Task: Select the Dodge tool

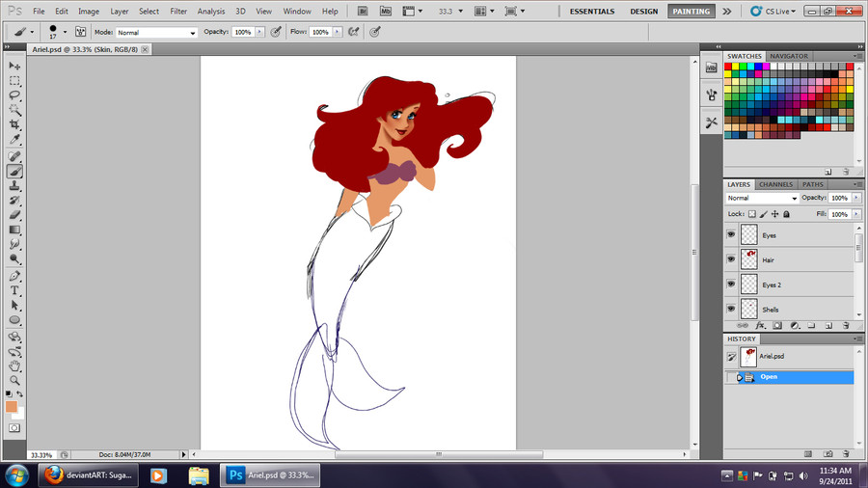Action: tap(14, 258)
